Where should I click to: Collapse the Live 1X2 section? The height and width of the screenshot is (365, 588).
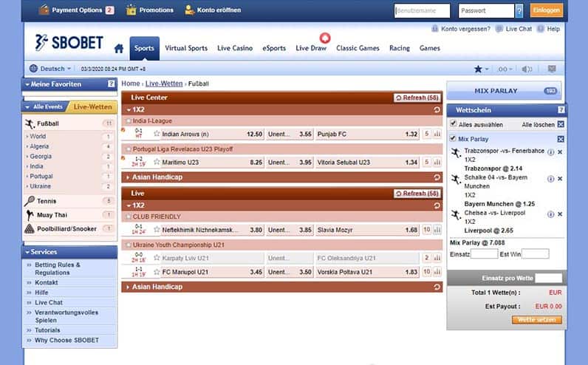[x=129, y=205]
